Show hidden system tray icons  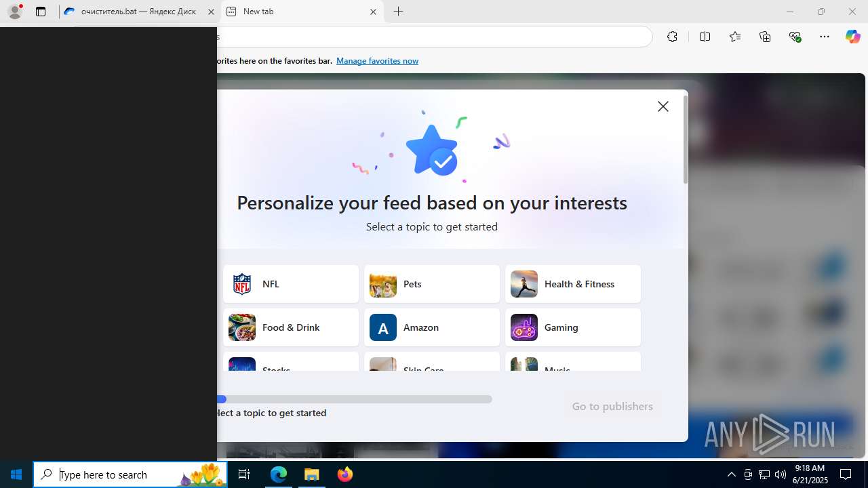(x=731, y=474)
